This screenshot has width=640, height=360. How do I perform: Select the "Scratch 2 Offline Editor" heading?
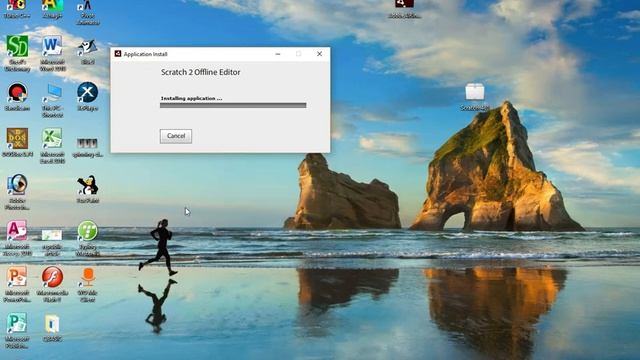point(200,72)
